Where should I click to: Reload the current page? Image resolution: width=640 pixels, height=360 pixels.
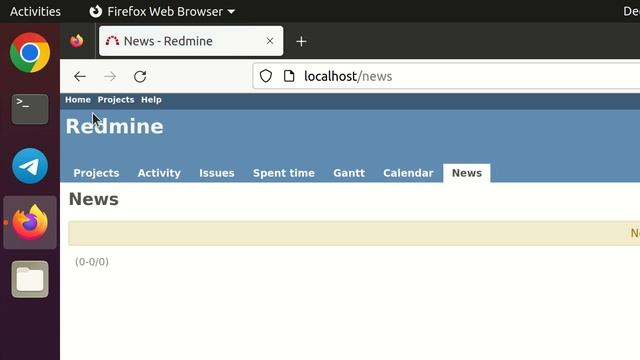[140, 76]
